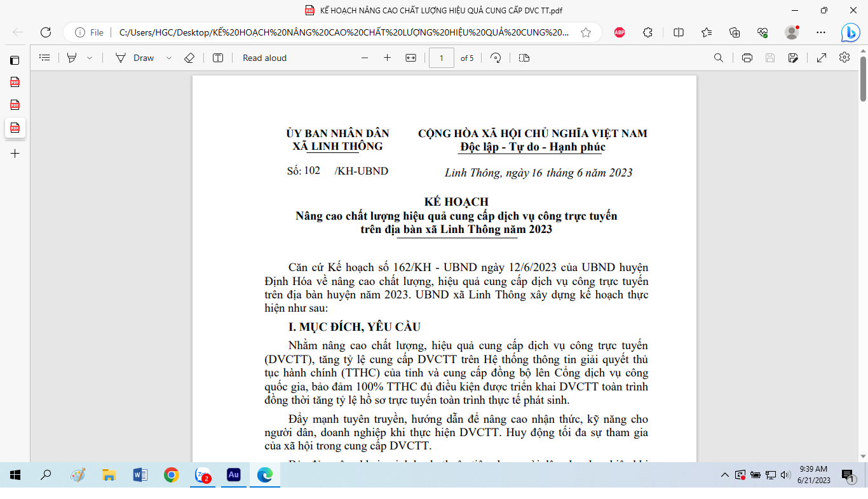The image size is (868, 499).
Task: Expand the Highlight color options dropdown
Action: (90, 58)
